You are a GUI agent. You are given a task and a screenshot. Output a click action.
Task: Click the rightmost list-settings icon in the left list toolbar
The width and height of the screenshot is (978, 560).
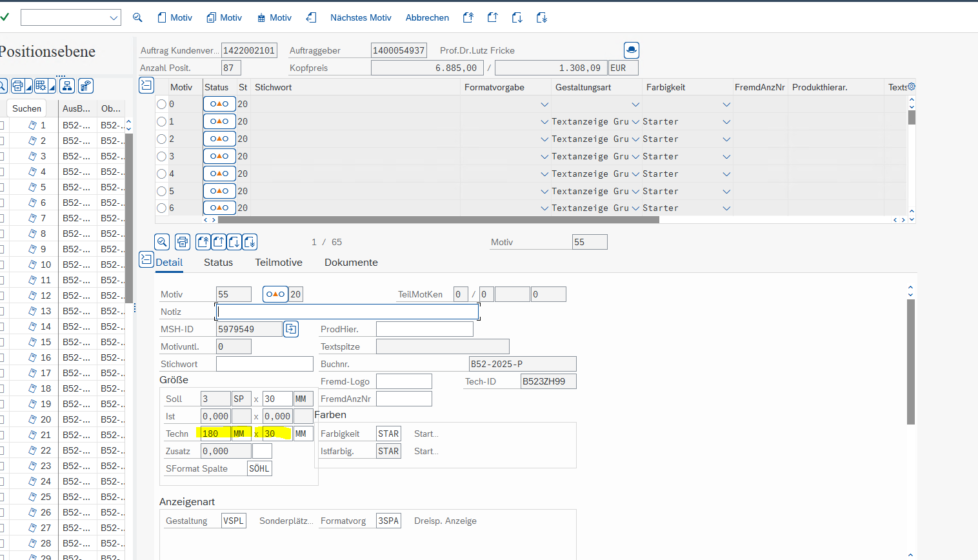coord(86,86)
